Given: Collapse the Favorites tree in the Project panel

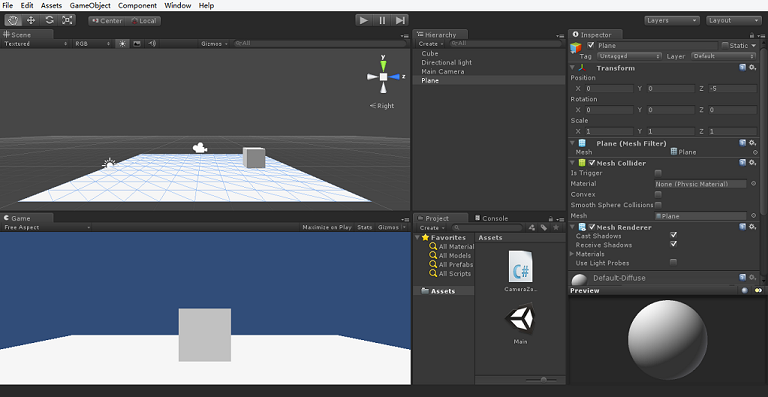Looking at the screenshot, I should tap(417, 237).
